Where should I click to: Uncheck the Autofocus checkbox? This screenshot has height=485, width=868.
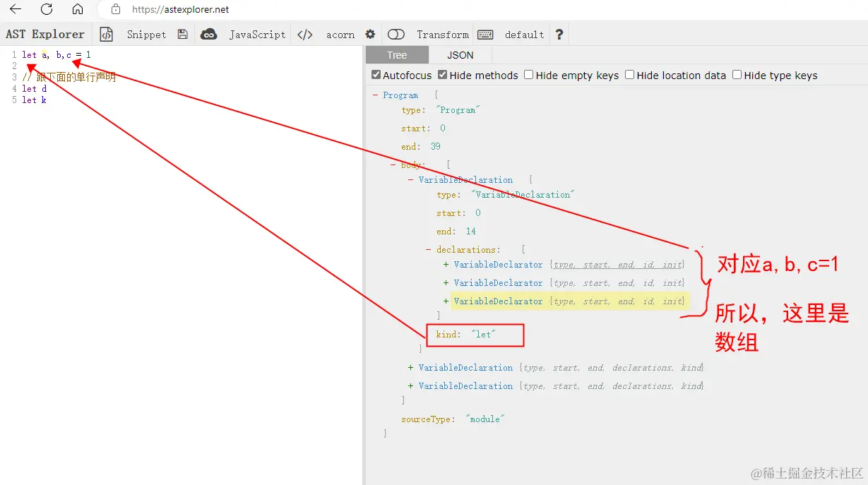376,75
